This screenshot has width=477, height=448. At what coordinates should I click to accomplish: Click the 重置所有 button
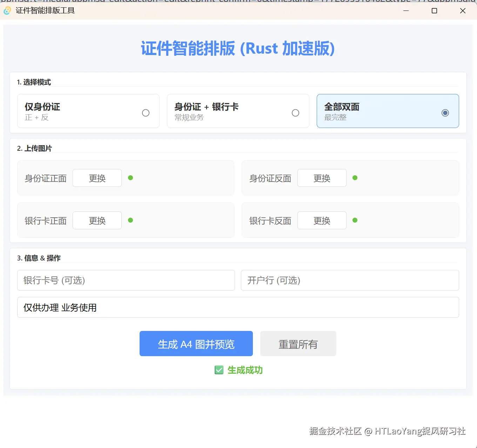298,344
